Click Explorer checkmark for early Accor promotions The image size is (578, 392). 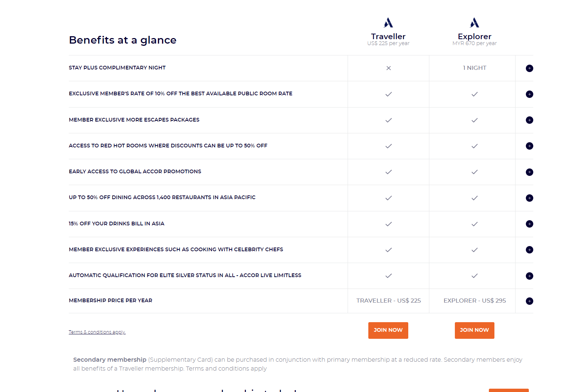coord(474,172)
